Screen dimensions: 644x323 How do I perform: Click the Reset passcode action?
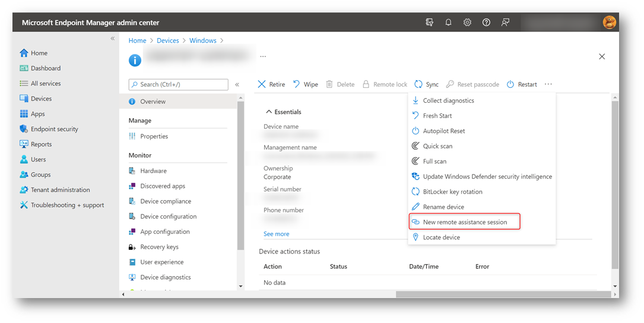coord(472,84)
